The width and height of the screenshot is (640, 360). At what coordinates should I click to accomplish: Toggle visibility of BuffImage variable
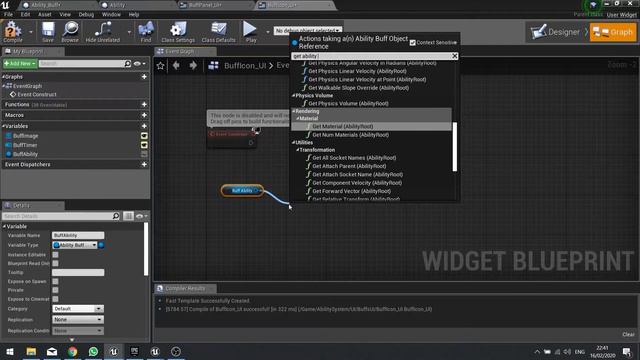pos(144,136)
